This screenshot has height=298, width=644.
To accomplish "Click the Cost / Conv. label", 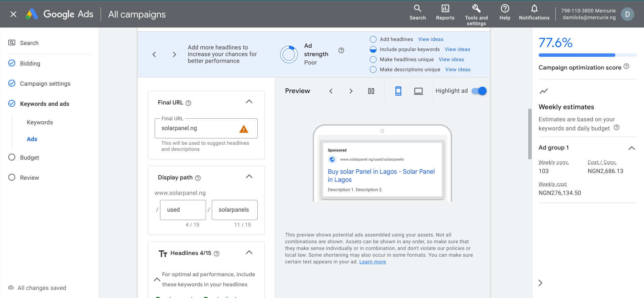I will (602, 162).
